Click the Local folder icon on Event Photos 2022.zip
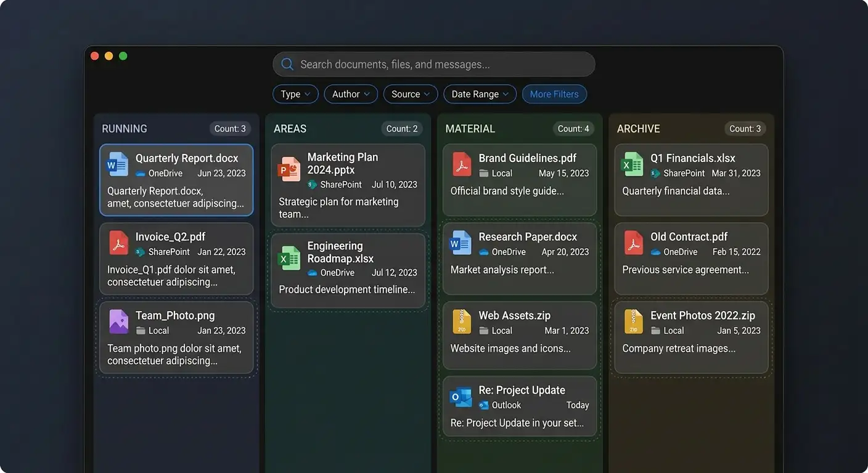This screenshot has width=868, height=473. [656, 331]
